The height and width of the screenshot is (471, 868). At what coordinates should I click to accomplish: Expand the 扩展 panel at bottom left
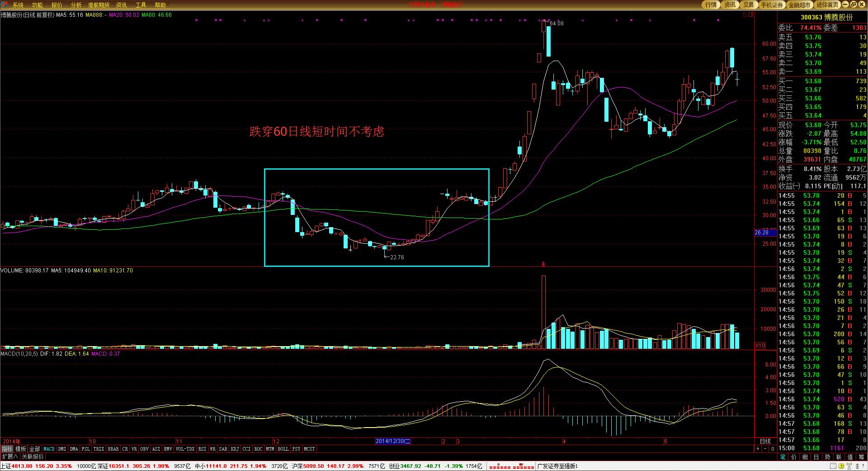(9, 457)
